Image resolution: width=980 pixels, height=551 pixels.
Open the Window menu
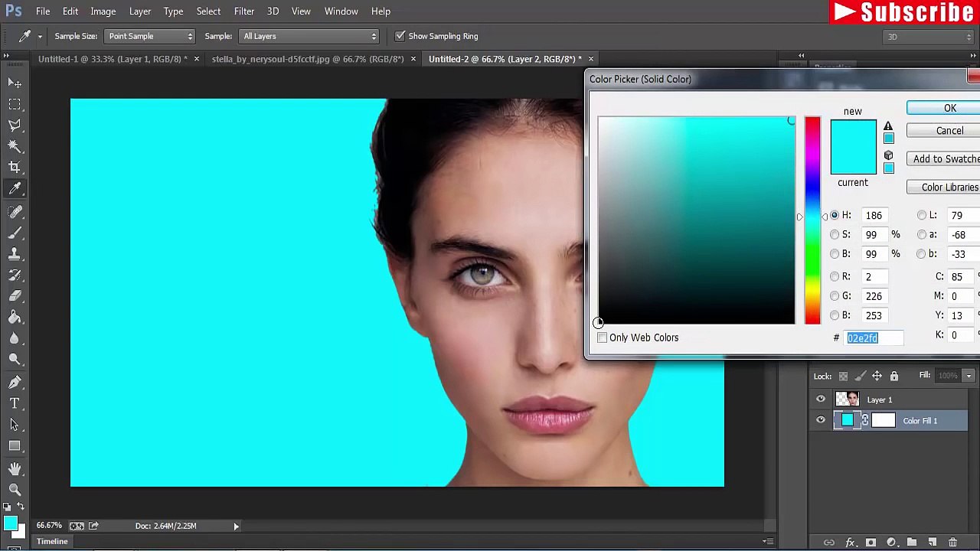(x=341, y=11)
